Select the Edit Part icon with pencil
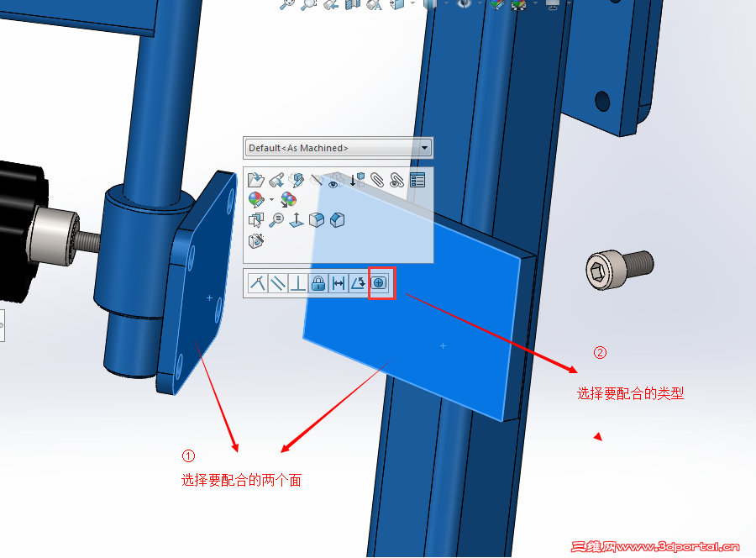 point(297,181)
